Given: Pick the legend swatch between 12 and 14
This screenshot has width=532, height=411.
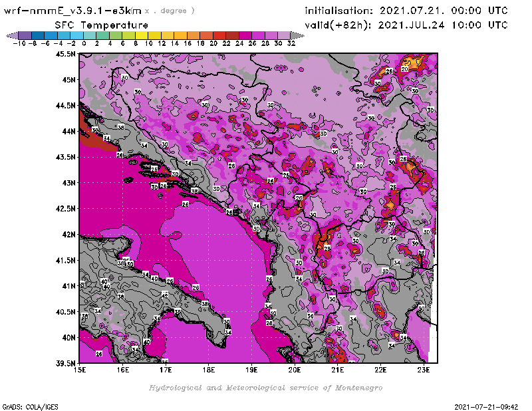Looking at the screenshot, I should 168,36.
